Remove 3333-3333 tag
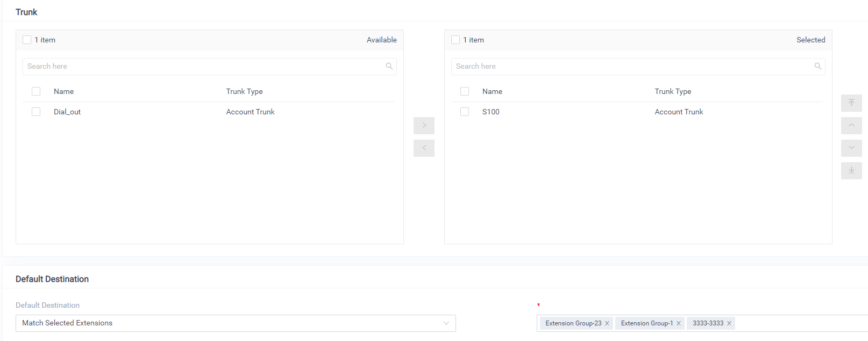Screen dimensions: 868x341 point(729,323)
